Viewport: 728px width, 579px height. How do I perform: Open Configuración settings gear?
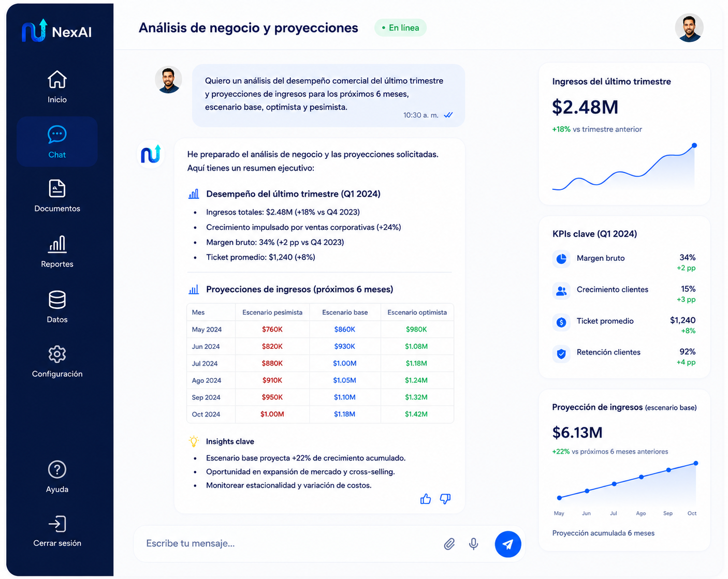[57, 354]
